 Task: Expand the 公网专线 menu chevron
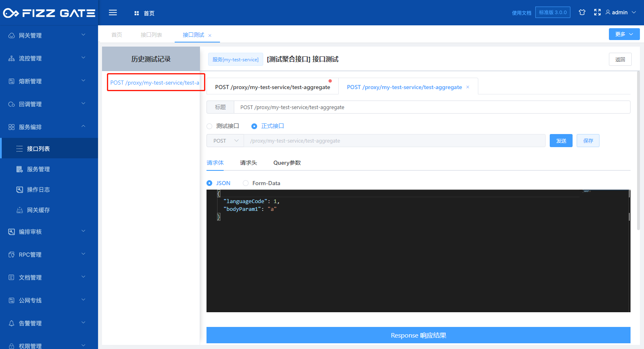[83, 300]
